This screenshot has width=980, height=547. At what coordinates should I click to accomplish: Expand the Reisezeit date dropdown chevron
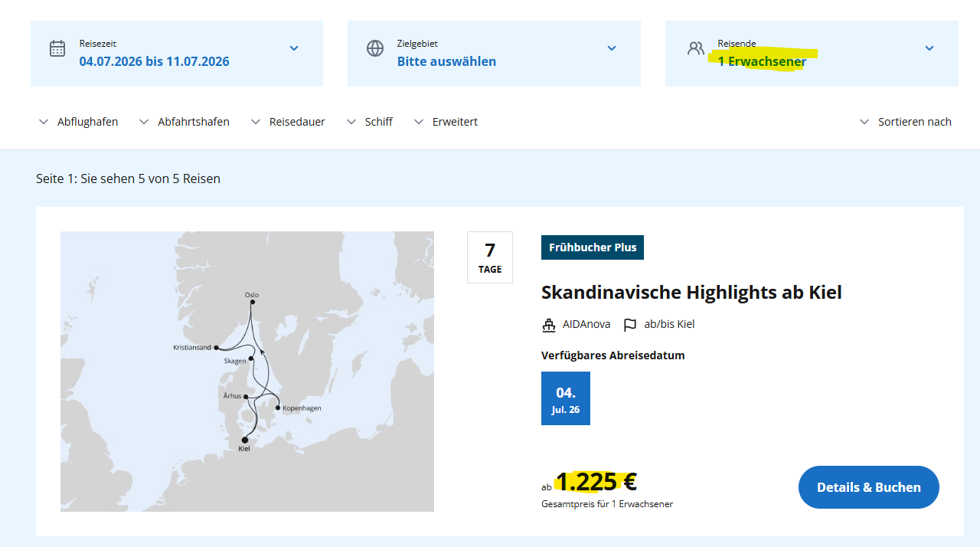click(294, 48)
